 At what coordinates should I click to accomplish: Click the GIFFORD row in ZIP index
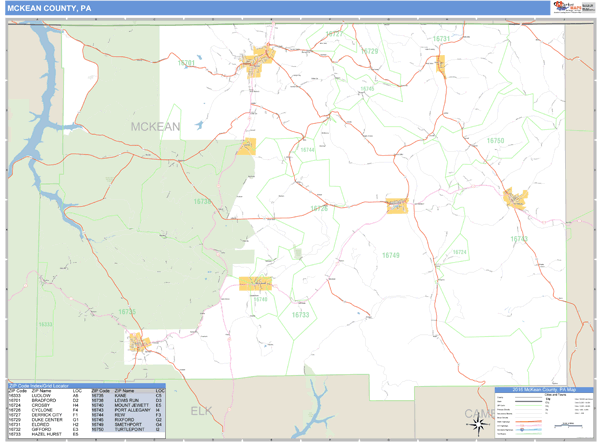(x=43, y=429)
